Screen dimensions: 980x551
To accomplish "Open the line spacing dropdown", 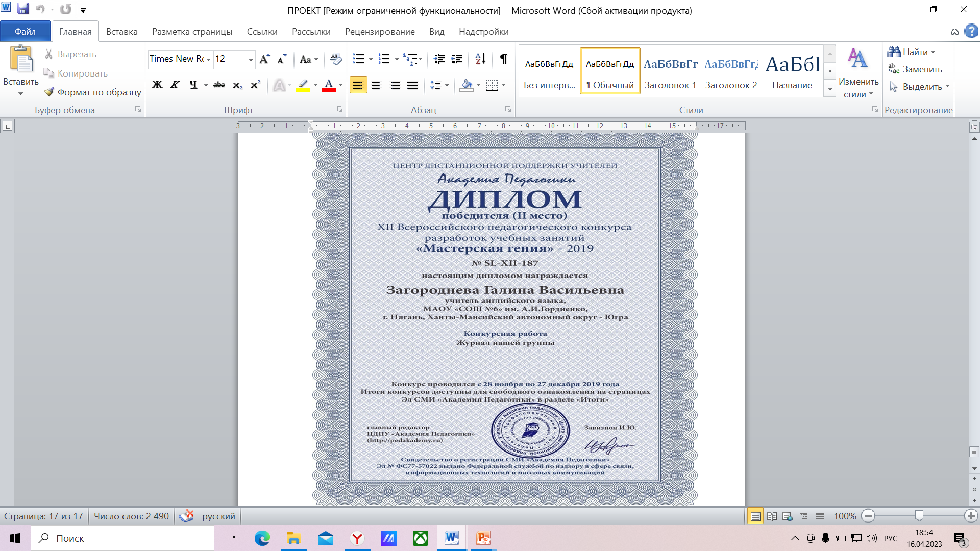I will tap(439, 85).
